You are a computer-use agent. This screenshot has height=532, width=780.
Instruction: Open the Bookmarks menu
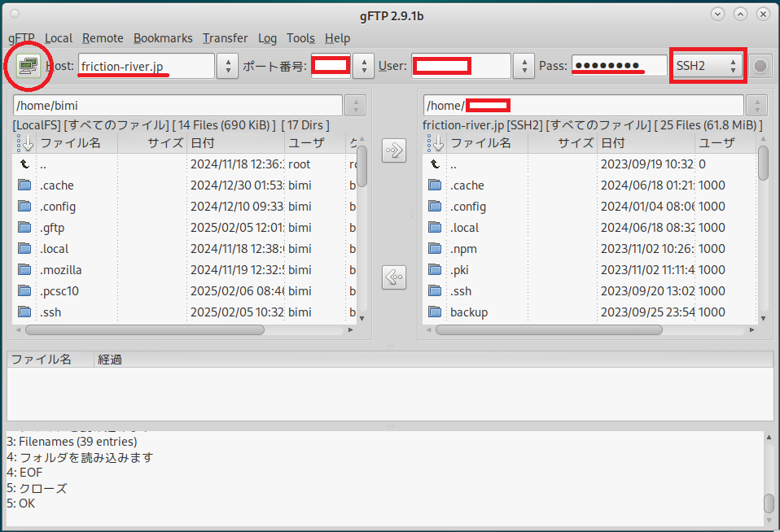click(163, 38)
